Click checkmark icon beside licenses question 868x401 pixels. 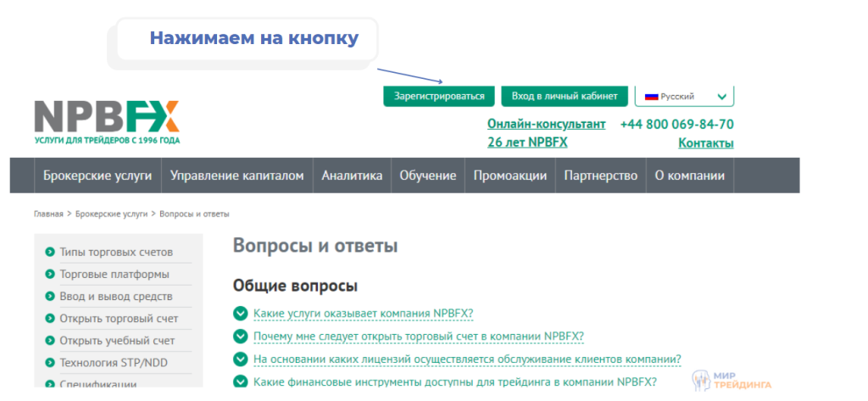point(240,359)
